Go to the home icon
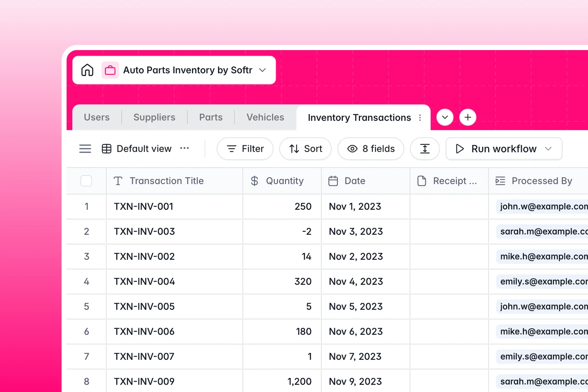This screenshot has height=392, width=588. [x=87, y=70]
